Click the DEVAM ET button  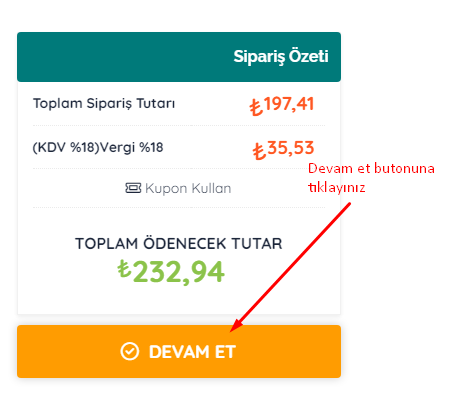(179, 351)
